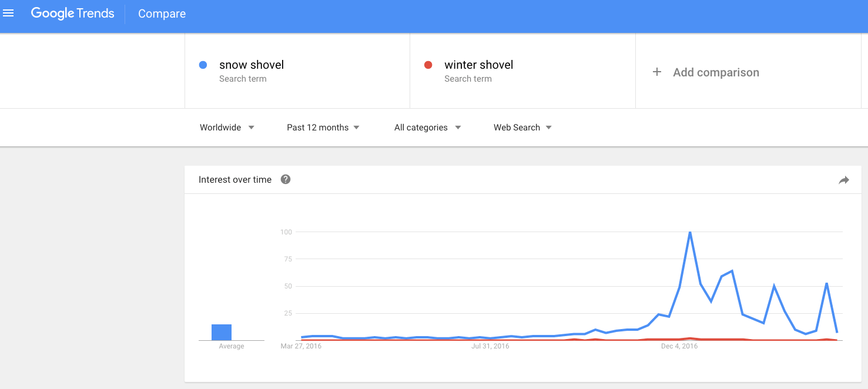Open the Past 12 months dropdown
Screen dimensions: 868x389
point(323,128)
